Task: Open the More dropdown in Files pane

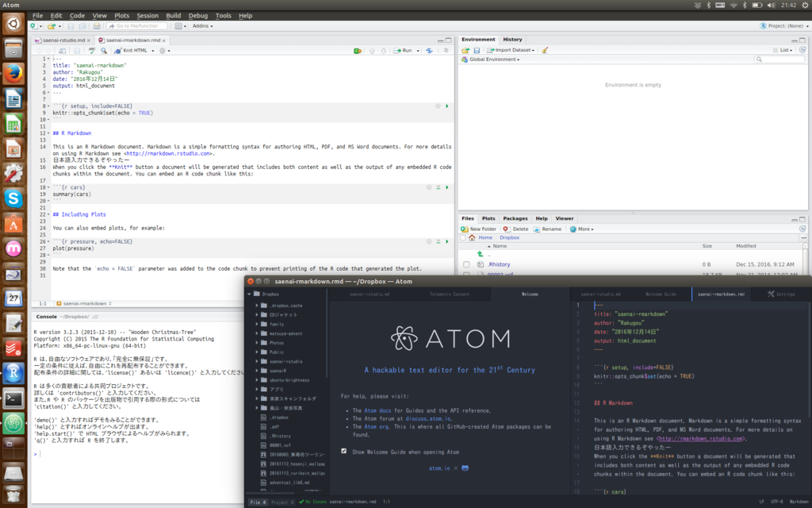Action: (x=581, y=229)
